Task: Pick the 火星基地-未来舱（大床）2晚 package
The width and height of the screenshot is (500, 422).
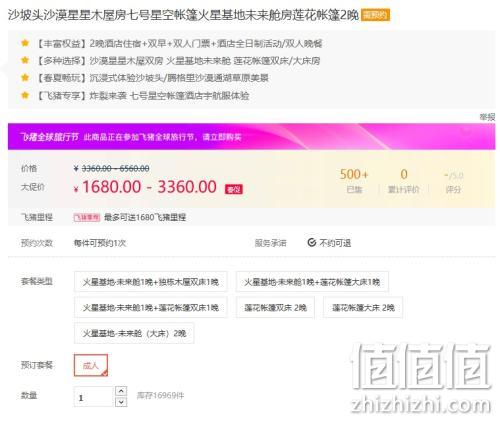Action: pyautogui.click(x=134, y=333)
